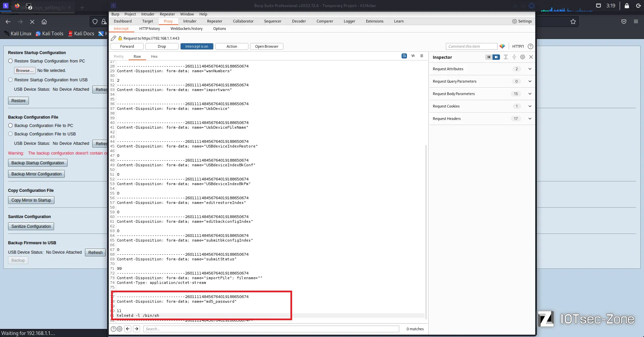Screen dimensions: 644x337
Task: Open the Kali Linux bookmark
Action: pos(18,34)
